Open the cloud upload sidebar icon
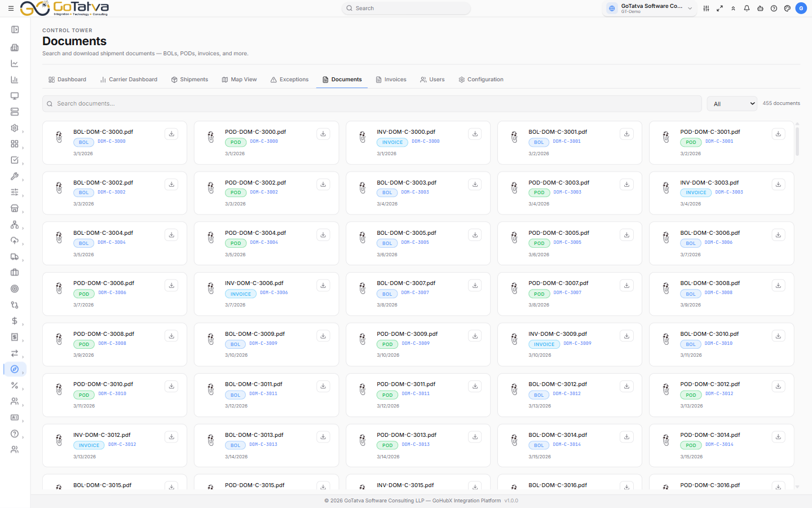 pos(15,240)
